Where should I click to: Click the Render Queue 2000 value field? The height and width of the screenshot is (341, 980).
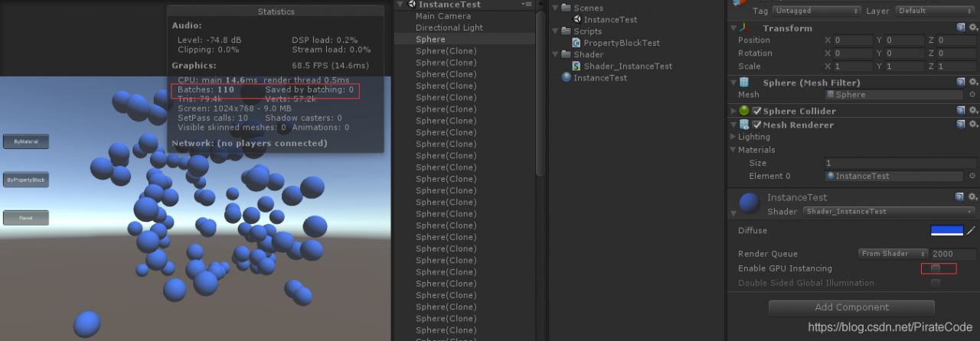tap(955, 253)
